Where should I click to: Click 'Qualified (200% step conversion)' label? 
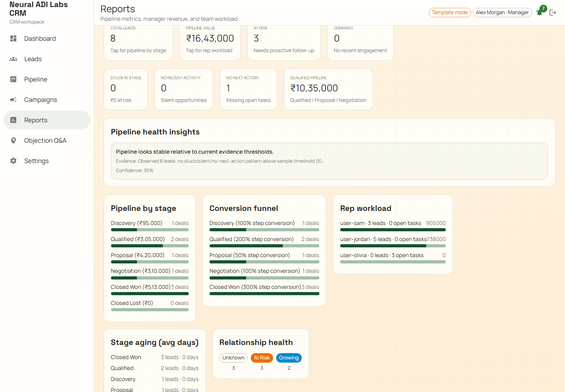(252, 239)
